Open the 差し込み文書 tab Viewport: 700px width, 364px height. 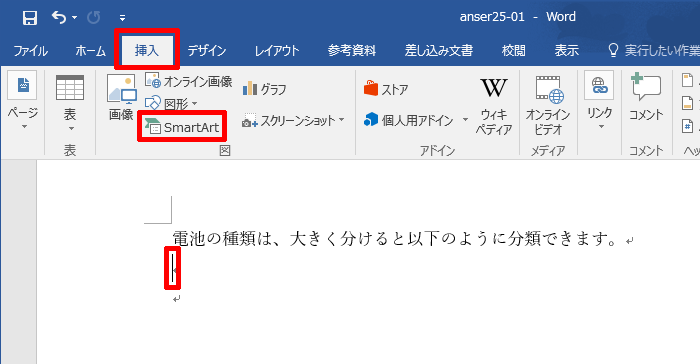(x=438, y=50)
